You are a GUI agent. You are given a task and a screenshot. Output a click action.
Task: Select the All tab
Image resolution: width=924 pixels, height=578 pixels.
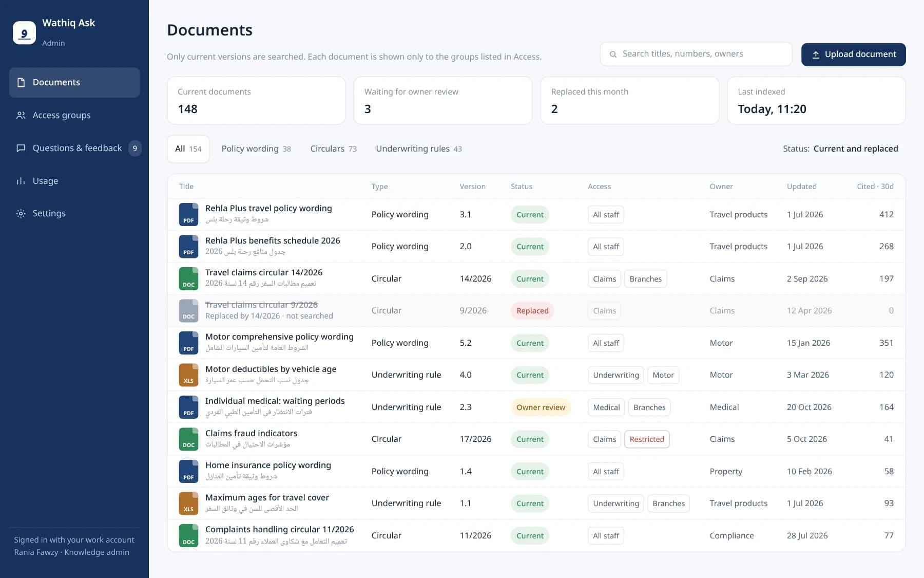(x=188, y=149)
